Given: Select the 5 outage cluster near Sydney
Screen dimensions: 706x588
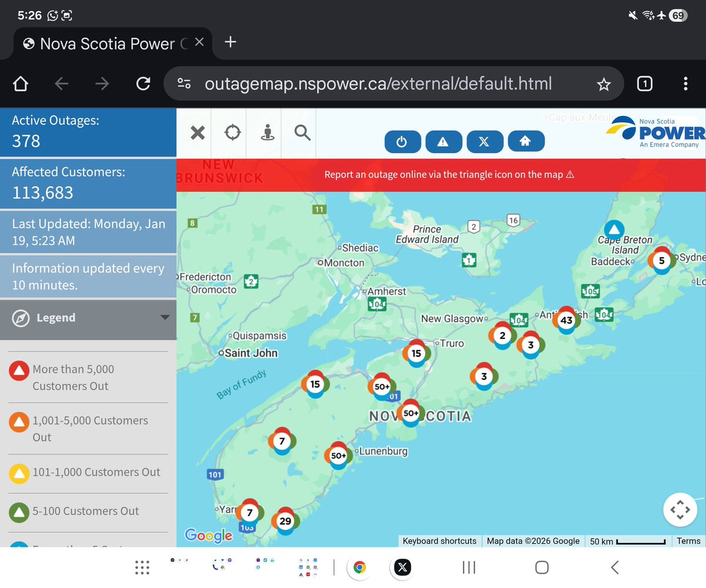Looking at the screenshot, I should (661, 261).
